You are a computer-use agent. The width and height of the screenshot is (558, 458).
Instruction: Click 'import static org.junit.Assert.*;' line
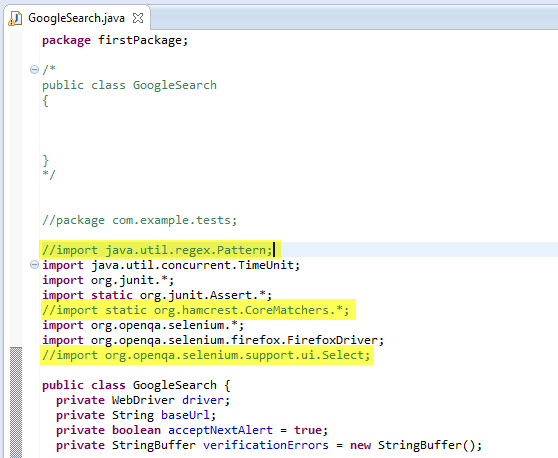157,295
